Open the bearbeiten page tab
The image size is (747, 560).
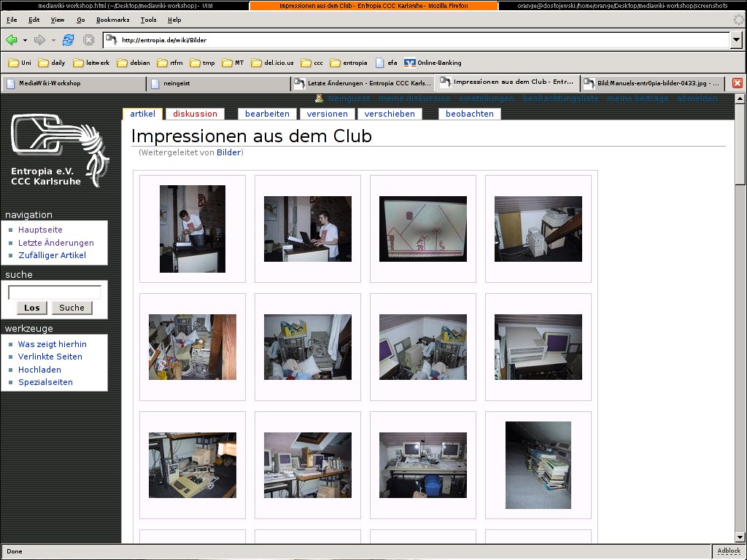(x=267, y=114)
